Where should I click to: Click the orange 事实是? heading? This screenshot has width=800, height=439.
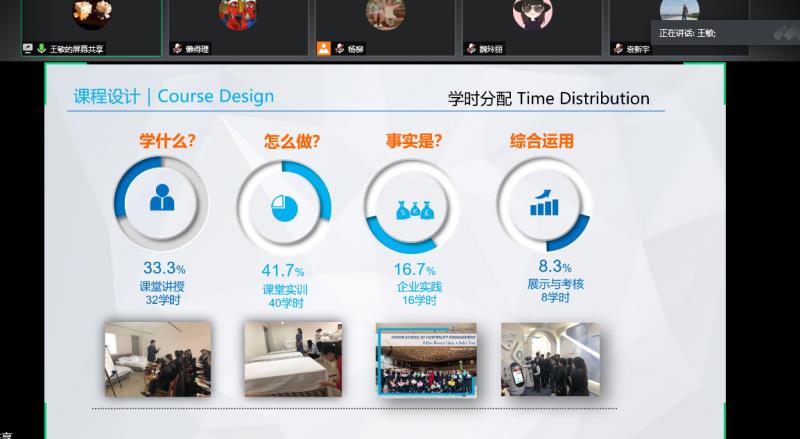[414, 141]
